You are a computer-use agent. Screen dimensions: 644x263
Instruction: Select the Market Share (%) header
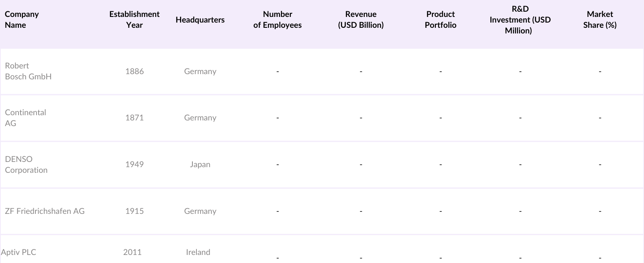click(x=600, y=19)
